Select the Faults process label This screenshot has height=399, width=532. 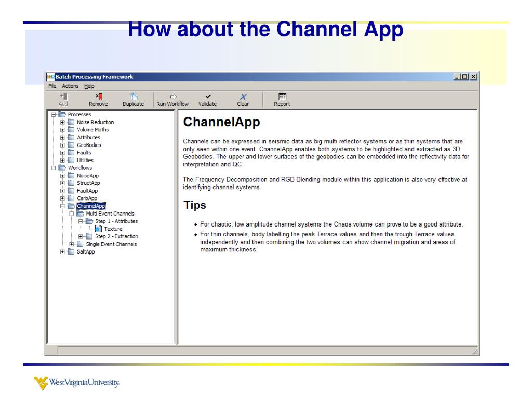(84, 153)
